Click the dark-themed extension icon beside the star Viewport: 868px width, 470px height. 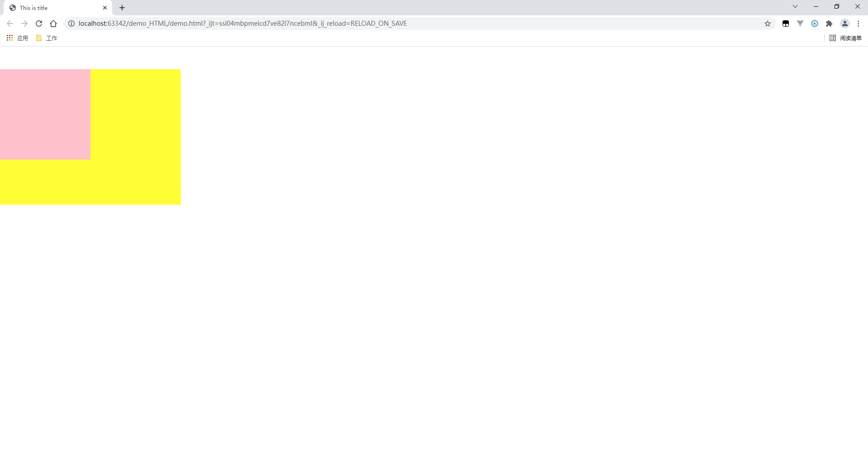pyautogui.click(x=786, y=23)
